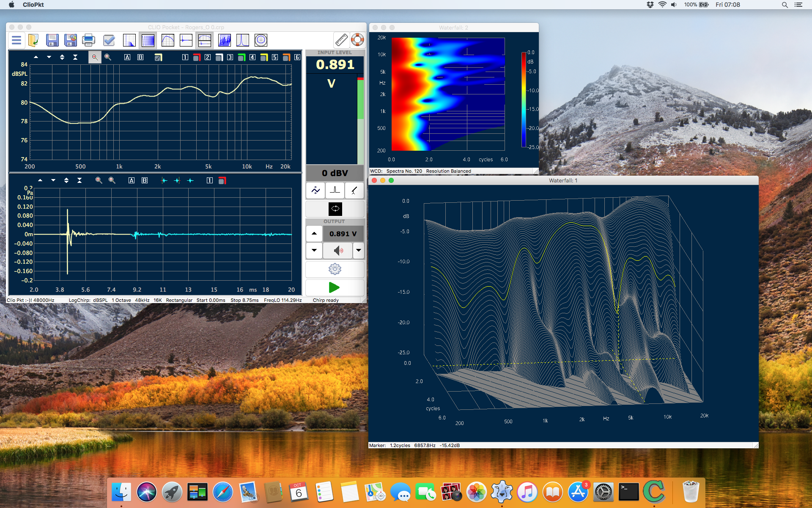Toggle overlay 1 red box in impulse plot

222,181
